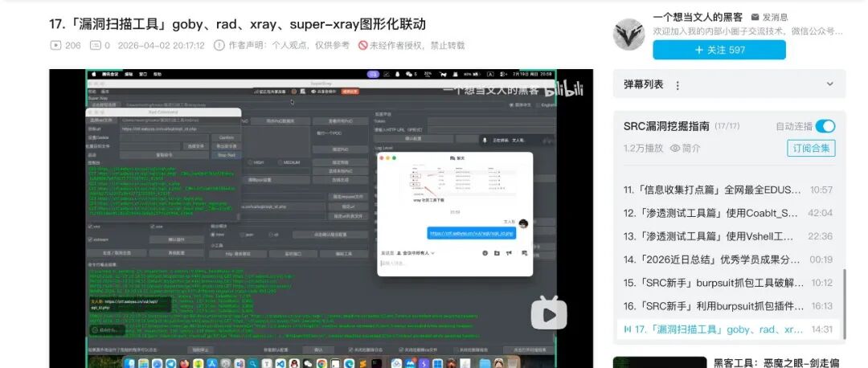Click the play count icon beside 206

55,45
